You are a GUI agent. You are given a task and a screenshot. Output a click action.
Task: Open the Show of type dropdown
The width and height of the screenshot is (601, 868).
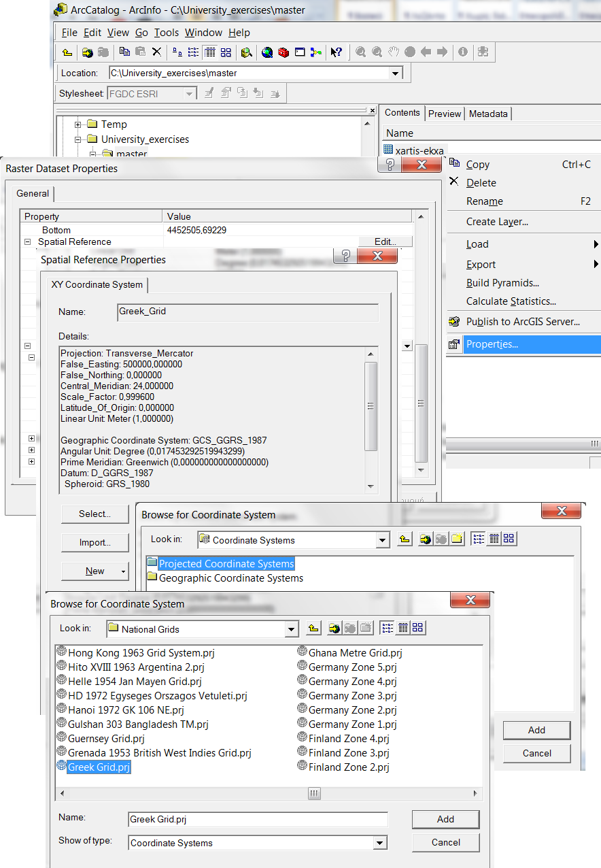(x=380, y=843)
